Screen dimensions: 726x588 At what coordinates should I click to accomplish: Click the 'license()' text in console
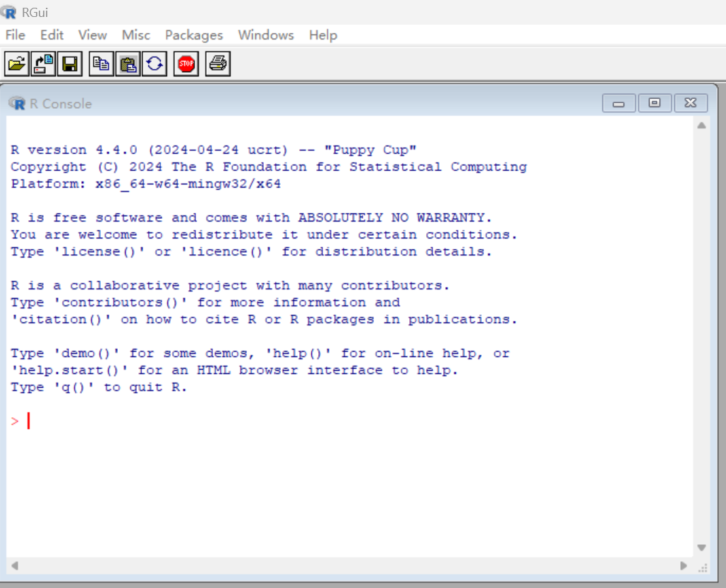[x=99, y=251]
